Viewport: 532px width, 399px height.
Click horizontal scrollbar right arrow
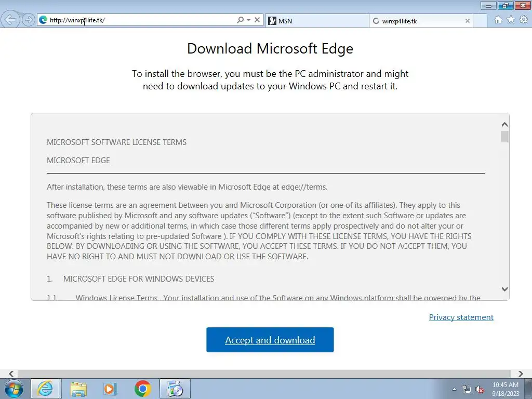click(521, 374)
